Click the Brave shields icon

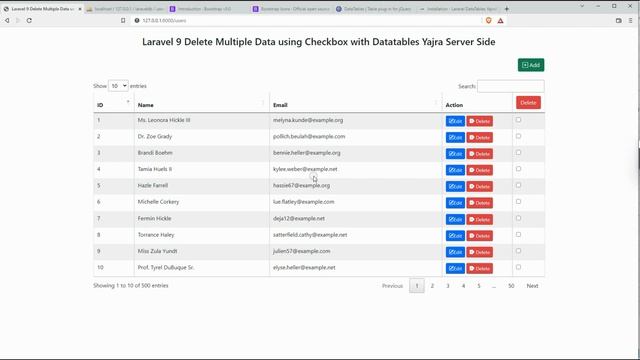[x=489, y=20]
